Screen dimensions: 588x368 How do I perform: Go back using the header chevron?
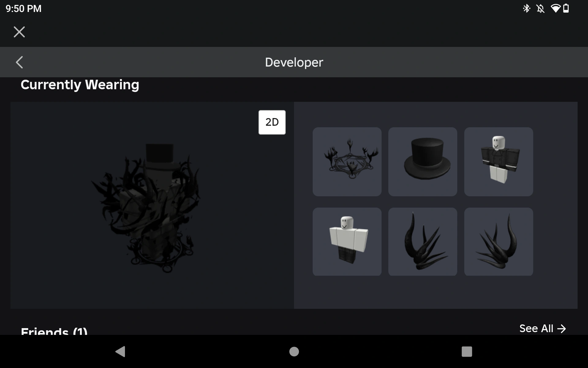(x=19, y=62)
